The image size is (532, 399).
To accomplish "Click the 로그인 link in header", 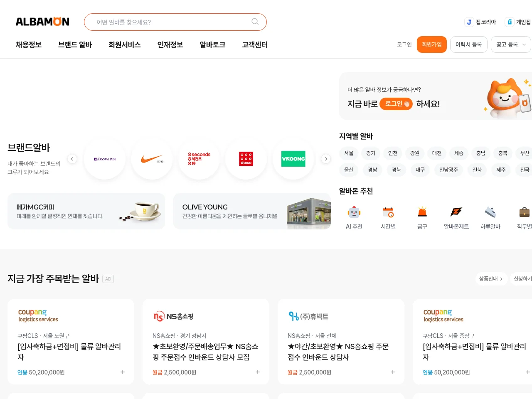I will 404,44.
